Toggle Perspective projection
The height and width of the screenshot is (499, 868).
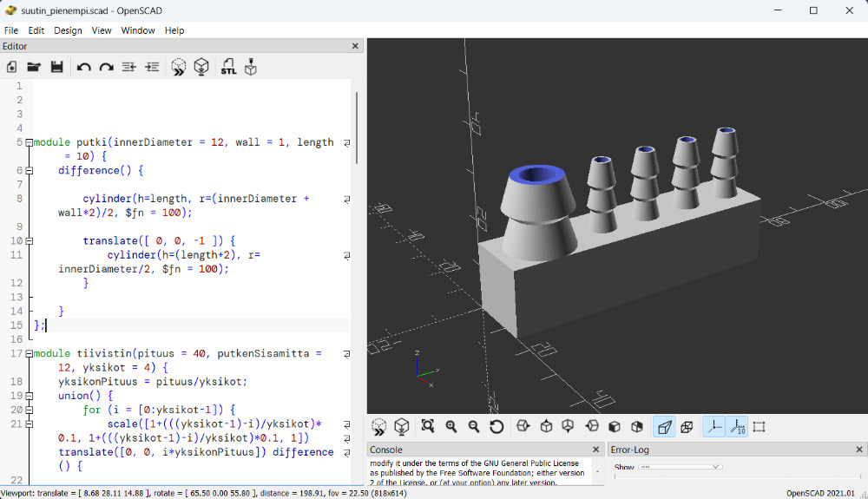pos(664,426)
